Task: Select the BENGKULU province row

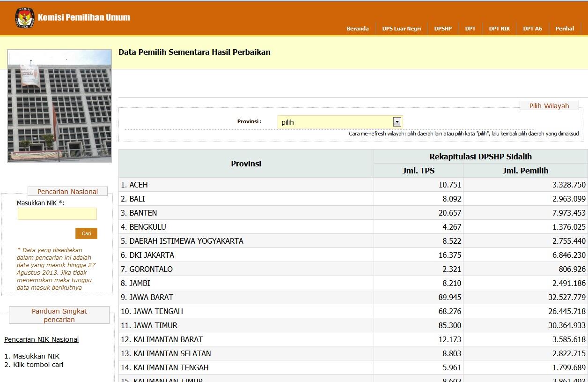Action: click(x=353, y=227)
